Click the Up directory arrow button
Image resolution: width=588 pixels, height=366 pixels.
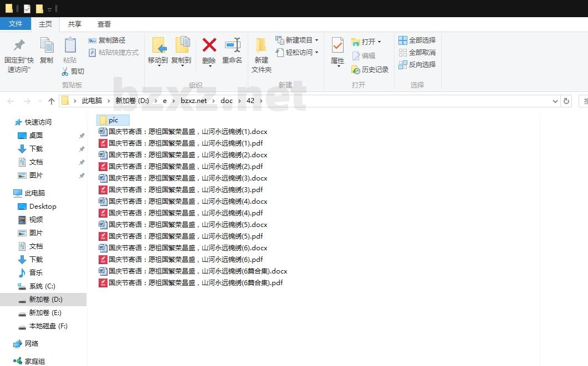click(52, 101)
